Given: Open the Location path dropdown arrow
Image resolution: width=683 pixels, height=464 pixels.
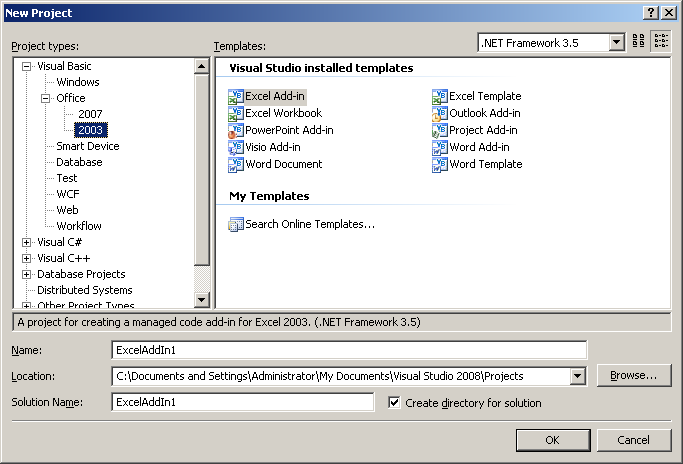Looking at the screenshot, I should pos(578,376).
